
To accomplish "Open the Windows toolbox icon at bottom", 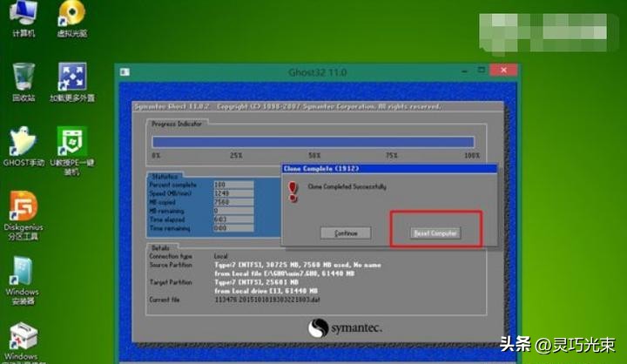I will (x=24, y=342).
